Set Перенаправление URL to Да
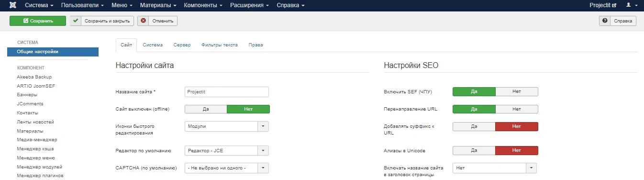The image size is (644, 180). pyautogui.click(x=474, y=109)
